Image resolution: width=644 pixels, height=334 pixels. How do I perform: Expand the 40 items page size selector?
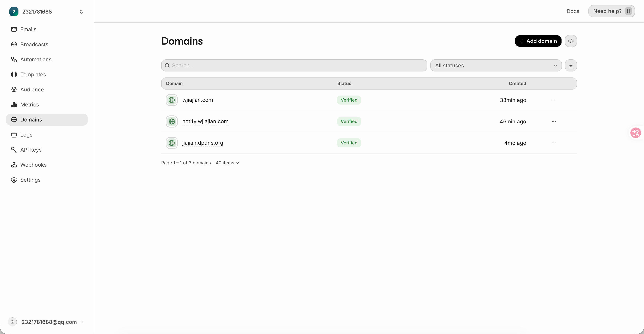click(x=227, y=163)
